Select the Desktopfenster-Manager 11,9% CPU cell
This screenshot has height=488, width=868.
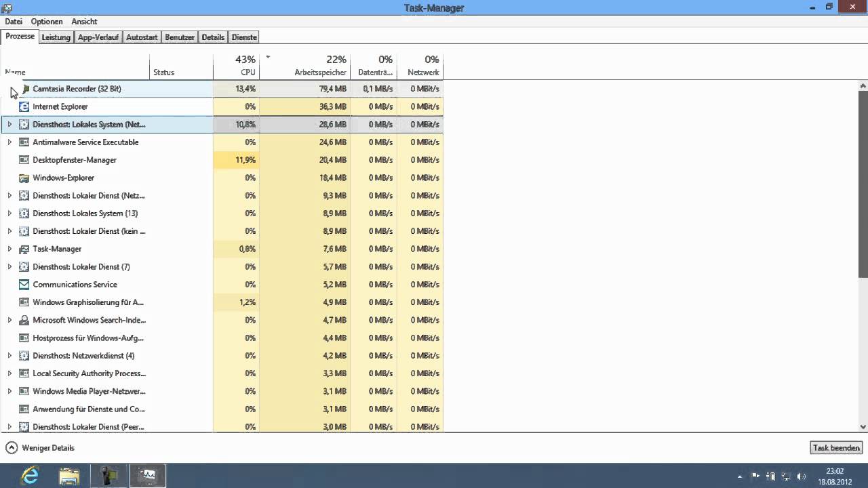coord(236,160)
